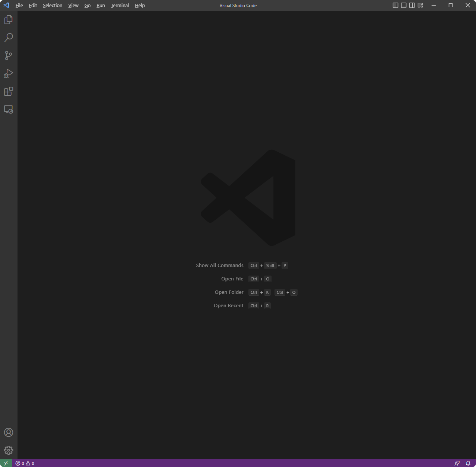Open the errors and warnings problems indicator
The height and width of the screenshot is (467, 476).
(25, 463)
